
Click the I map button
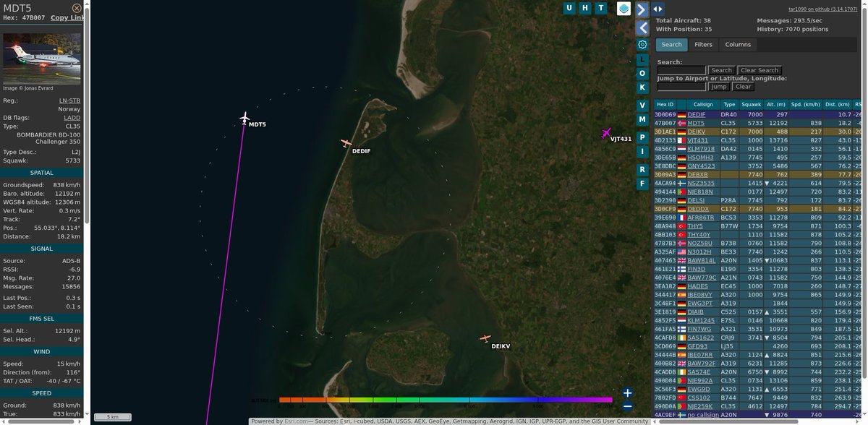[x=642, y=150]
